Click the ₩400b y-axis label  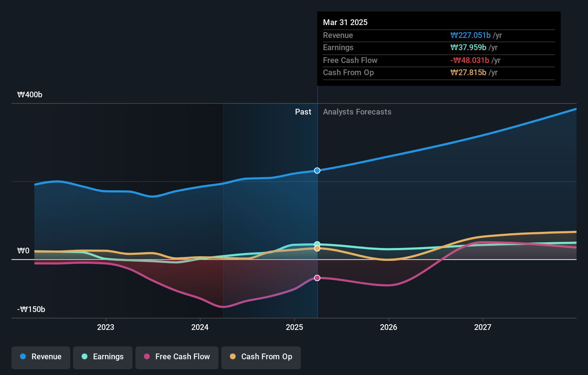point(30,95)
